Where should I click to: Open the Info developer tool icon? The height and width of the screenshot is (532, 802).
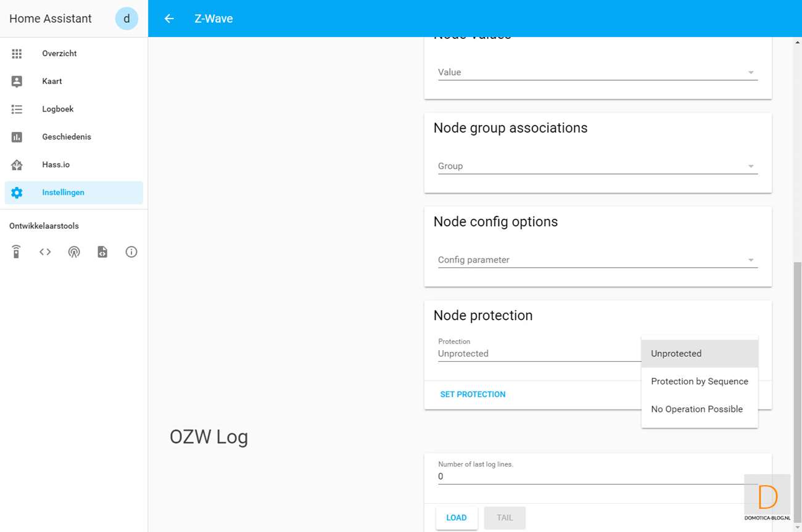click(131, 252)
